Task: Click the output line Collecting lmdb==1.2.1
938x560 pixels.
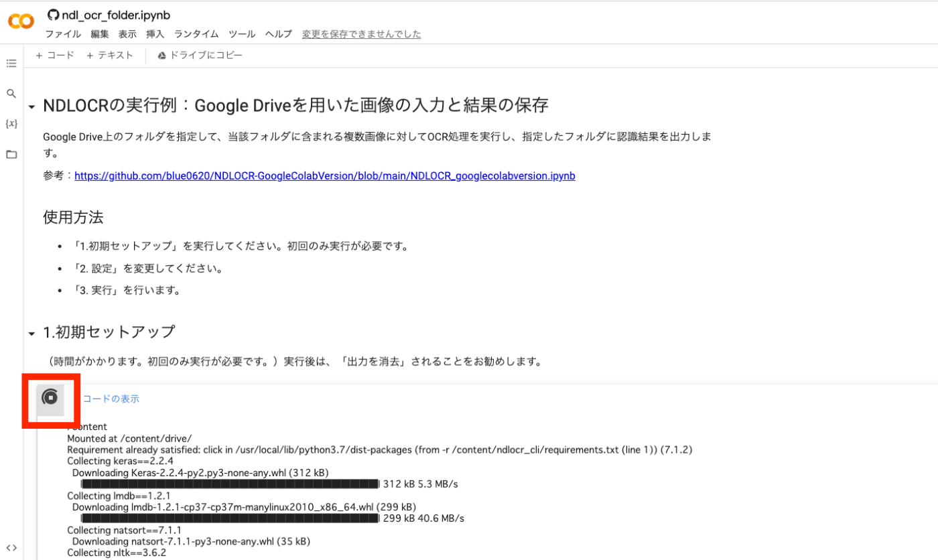Action: click(x=119, y=496)
